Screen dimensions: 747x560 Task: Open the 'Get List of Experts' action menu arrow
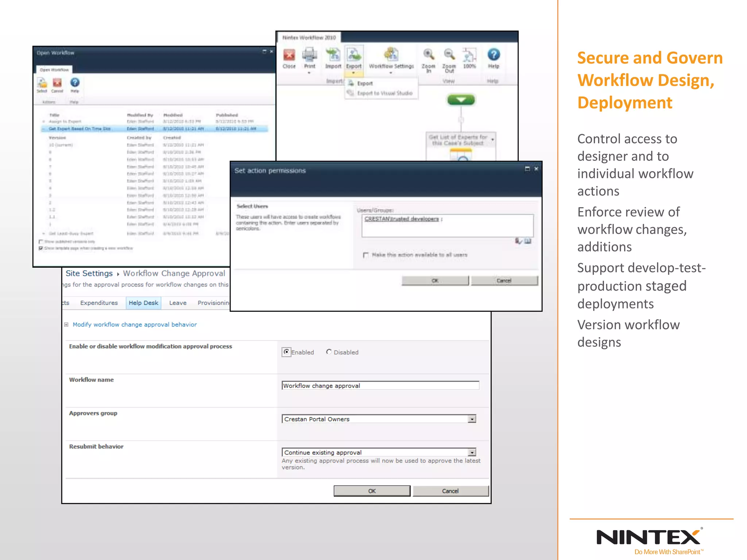tap(492, 140)
